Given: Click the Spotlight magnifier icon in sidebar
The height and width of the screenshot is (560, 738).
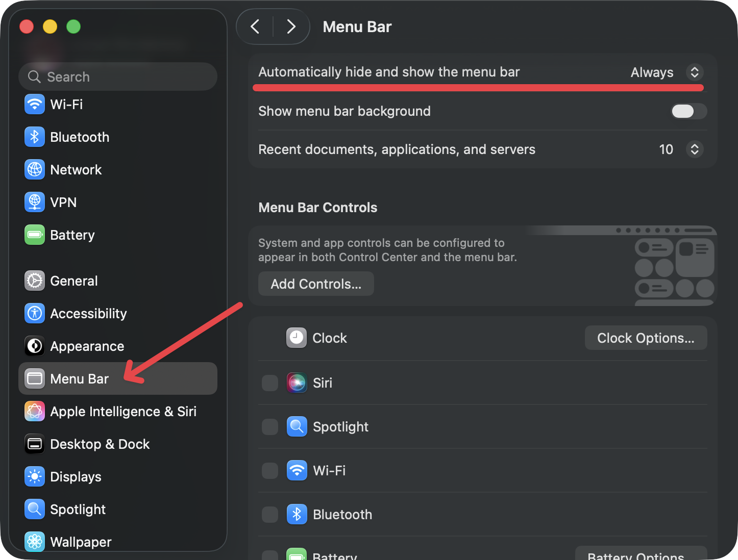Looking at the screenshot, I should point(35,510).
